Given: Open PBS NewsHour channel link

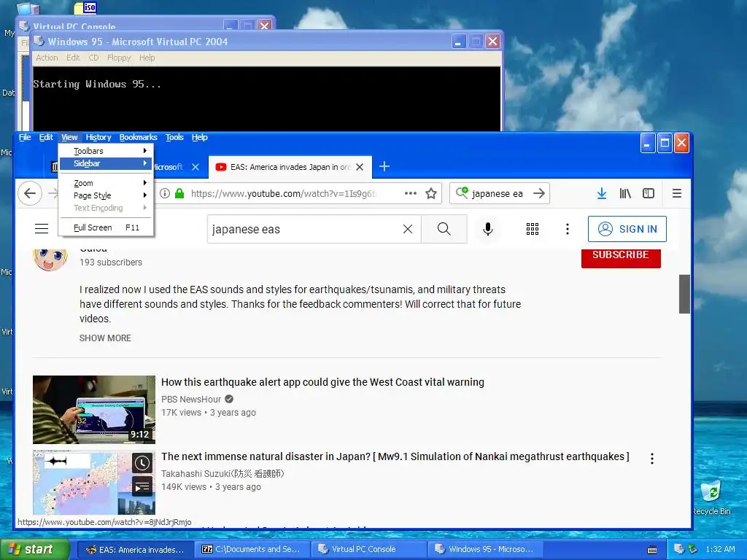Looking at the screenshot, I should (x=191, y=399).
